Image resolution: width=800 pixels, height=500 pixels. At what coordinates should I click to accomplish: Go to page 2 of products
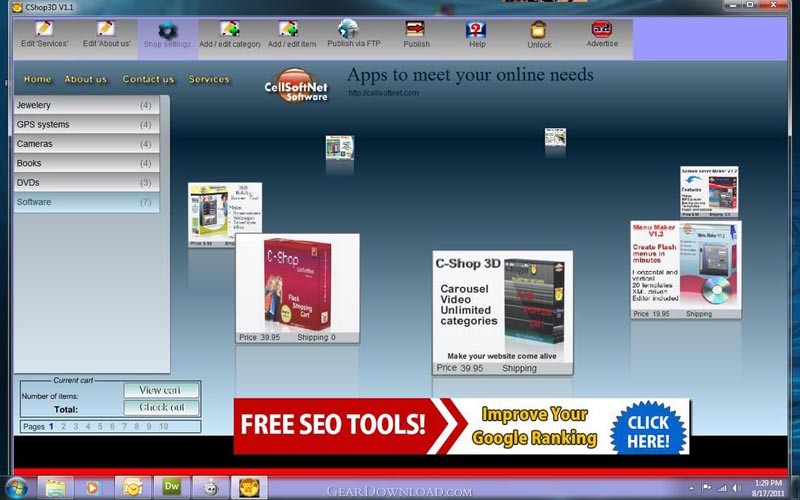[63, 427]
